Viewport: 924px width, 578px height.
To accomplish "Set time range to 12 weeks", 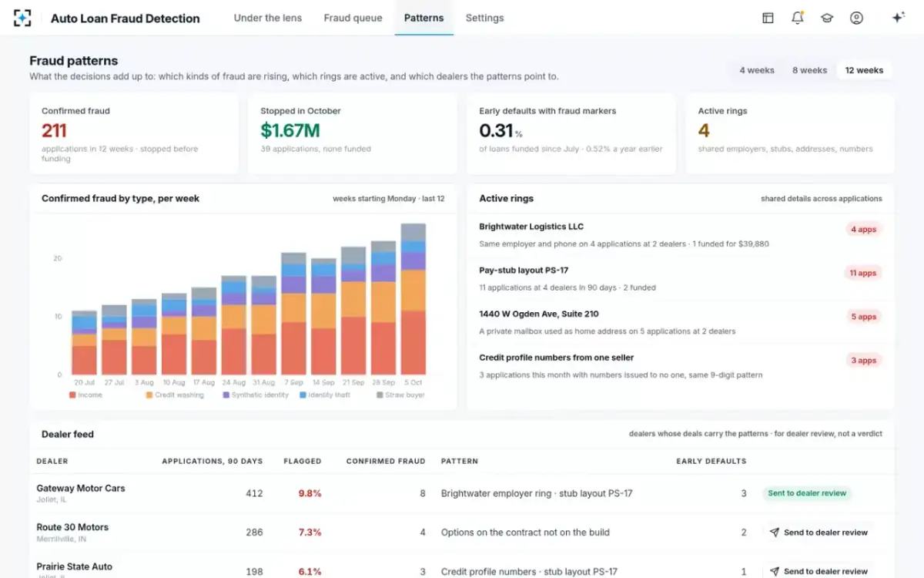I will click(x=864, y=70).
